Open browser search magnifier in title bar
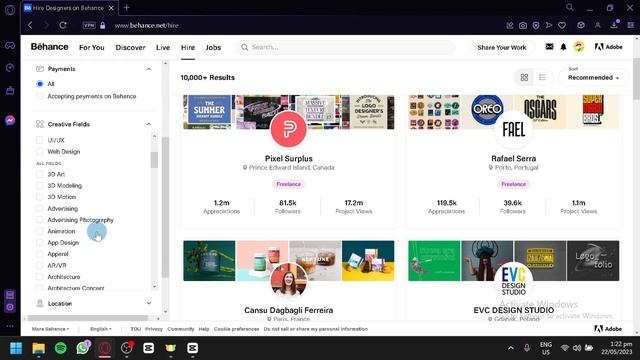This screenshot has width=640, height=360. tap(570, 7)
